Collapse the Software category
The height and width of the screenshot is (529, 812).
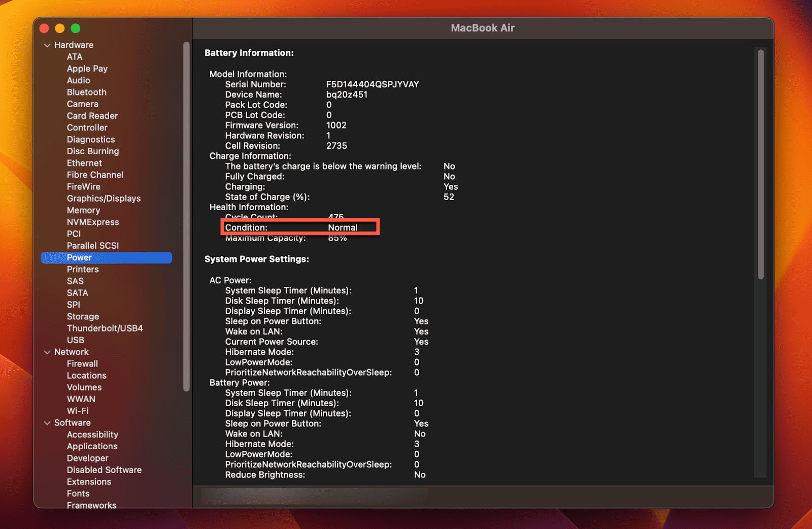click(47, 422)
